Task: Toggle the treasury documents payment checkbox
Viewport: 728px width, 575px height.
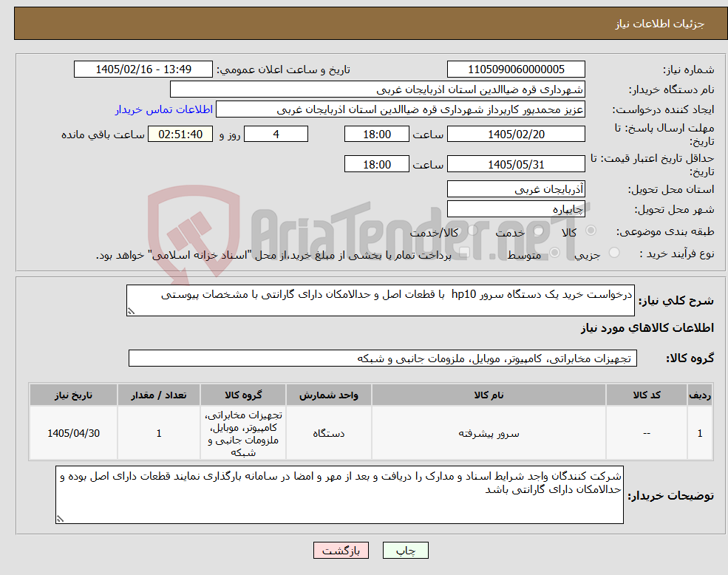Action: pyautogui.click(x=464, y=253)
